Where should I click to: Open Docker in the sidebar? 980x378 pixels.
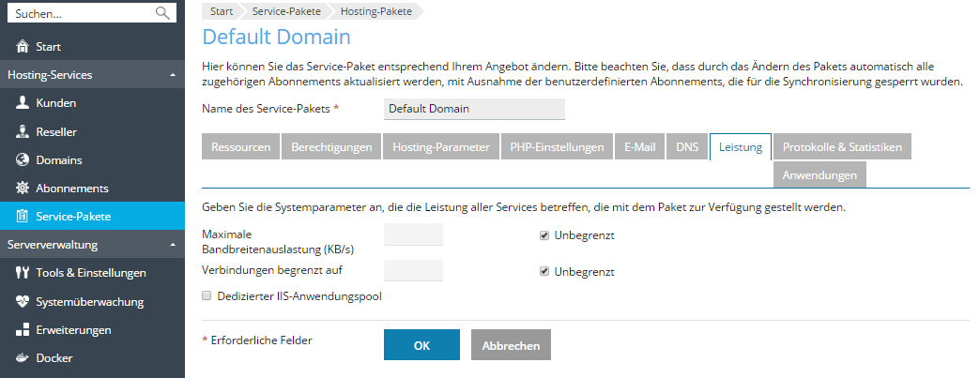pos(93,358)
